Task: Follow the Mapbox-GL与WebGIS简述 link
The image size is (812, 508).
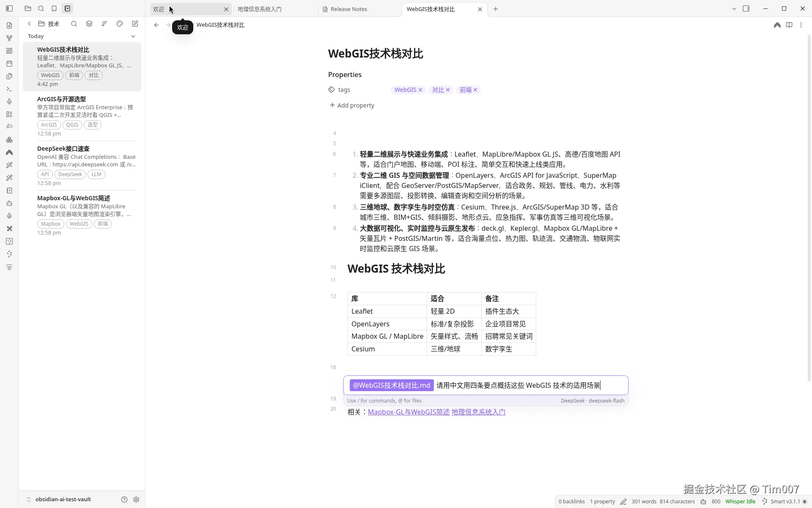Action: [x=409, y=412]
